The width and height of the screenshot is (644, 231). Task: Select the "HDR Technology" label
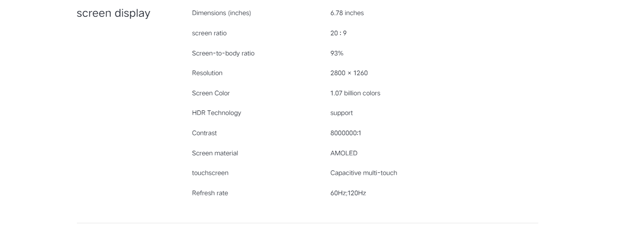(x=216, y=113)
